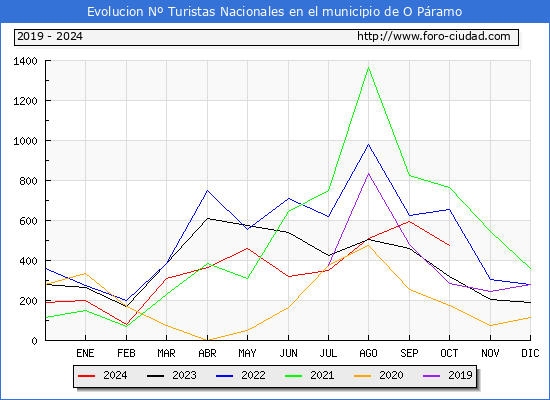Click the purple 2019 legend swatch
Screen dimensions: 550x400
point(431,376)
